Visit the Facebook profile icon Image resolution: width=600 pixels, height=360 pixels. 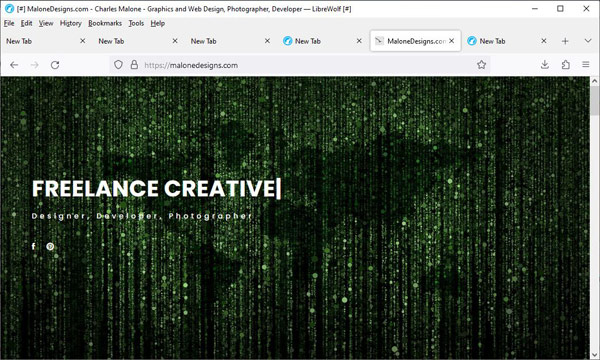tap(34, 246)
